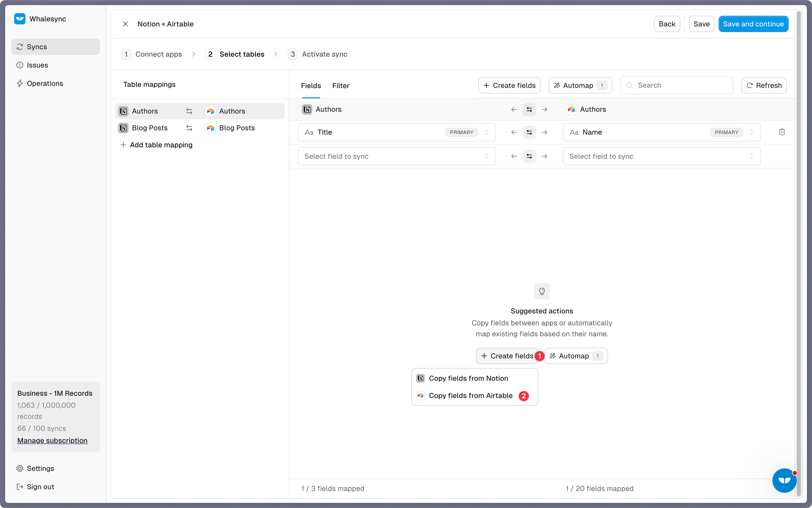Open Airtable Select field to sync dropdown
The image size is (812, 508).
(661, 156)
